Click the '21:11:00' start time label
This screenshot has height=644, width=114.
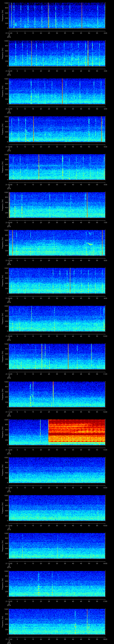click(x=9, y=412)
